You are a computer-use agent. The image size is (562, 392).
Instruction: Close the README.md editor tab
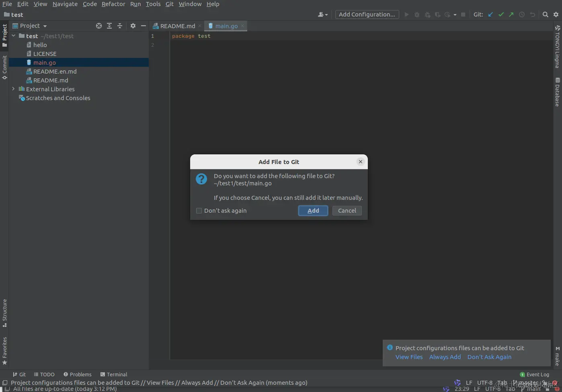coord(200,26)
